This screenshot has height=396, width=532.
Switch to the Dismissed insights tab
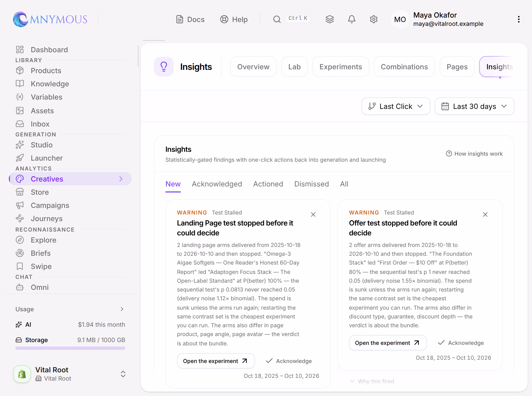312,184
